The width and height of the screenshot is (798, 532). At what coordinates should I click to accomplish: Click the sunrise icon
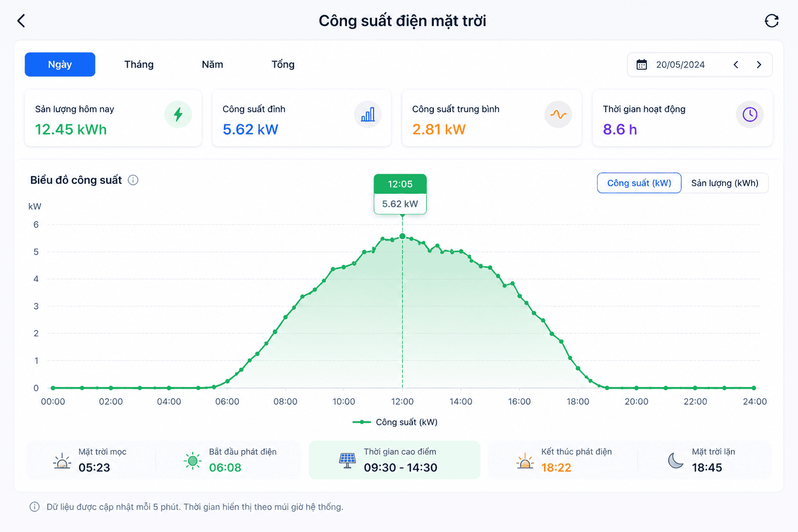click(62, 461)
